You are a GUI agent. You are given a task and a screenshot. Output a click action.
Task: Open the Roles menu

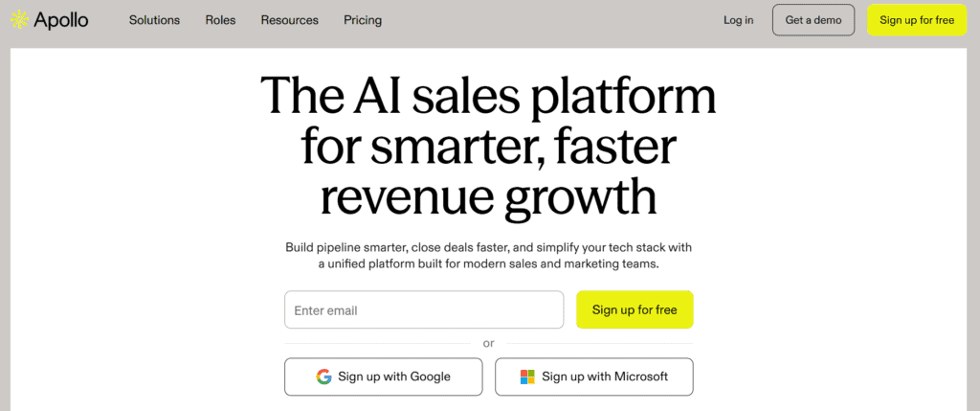(x=220, y=20)
